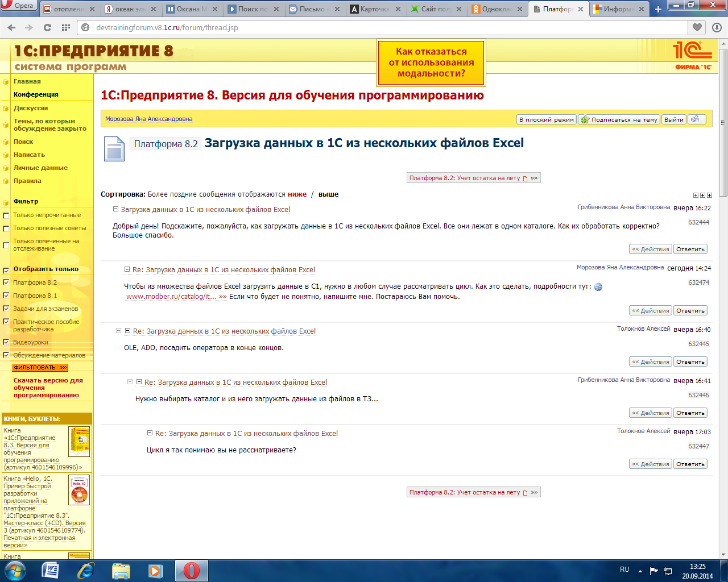This screenshot has width=728, height=582.
Task: Open Поиск in the sidebar menu
Action: (x=23, y=142)
